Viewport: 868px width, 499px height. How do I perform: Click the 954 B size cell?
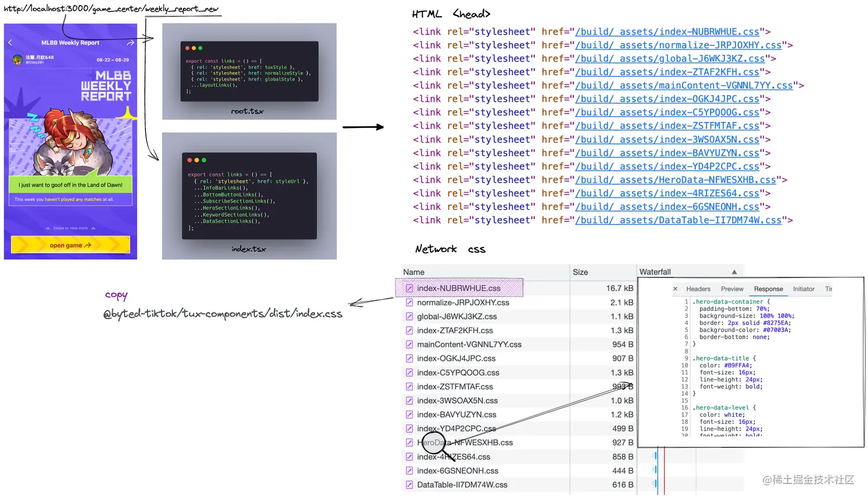[623, 345]
